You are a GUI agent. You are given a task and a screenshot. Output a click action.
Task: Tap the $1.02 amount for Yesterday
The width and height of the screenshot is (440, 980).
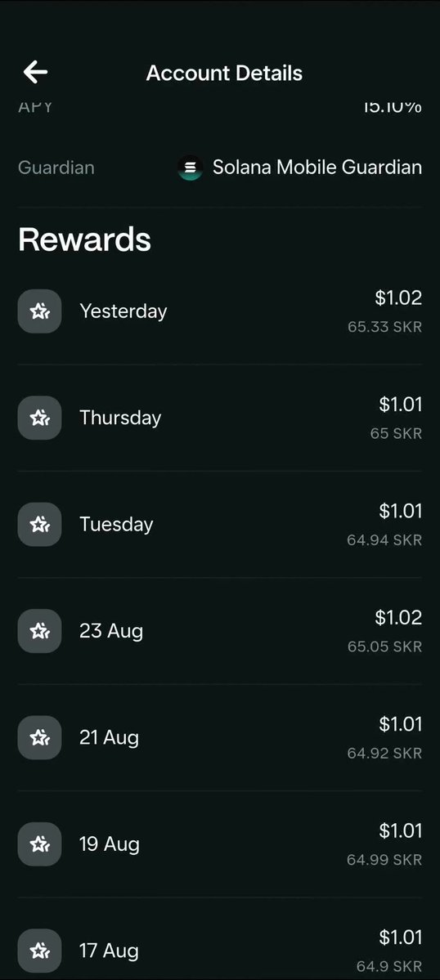pos(398,298)
